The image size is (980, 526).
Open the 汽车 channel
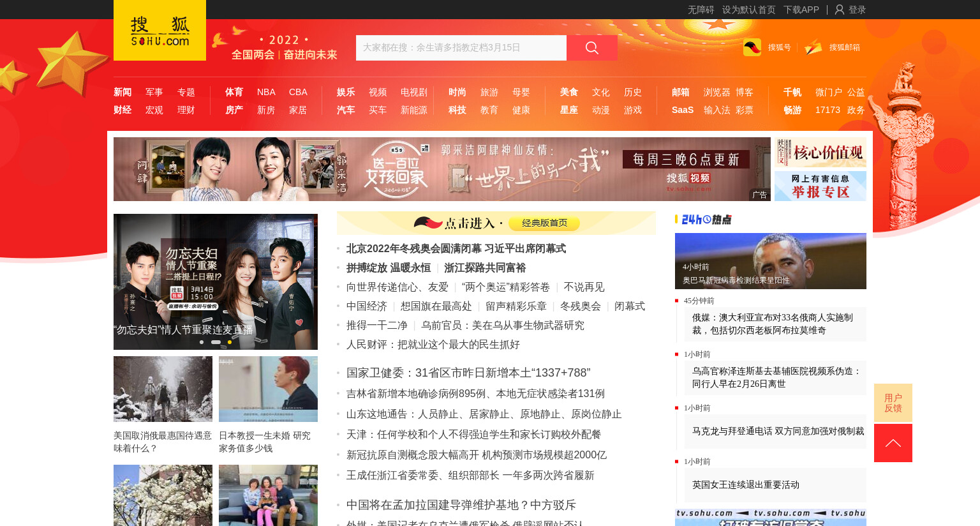pos(346,110)
